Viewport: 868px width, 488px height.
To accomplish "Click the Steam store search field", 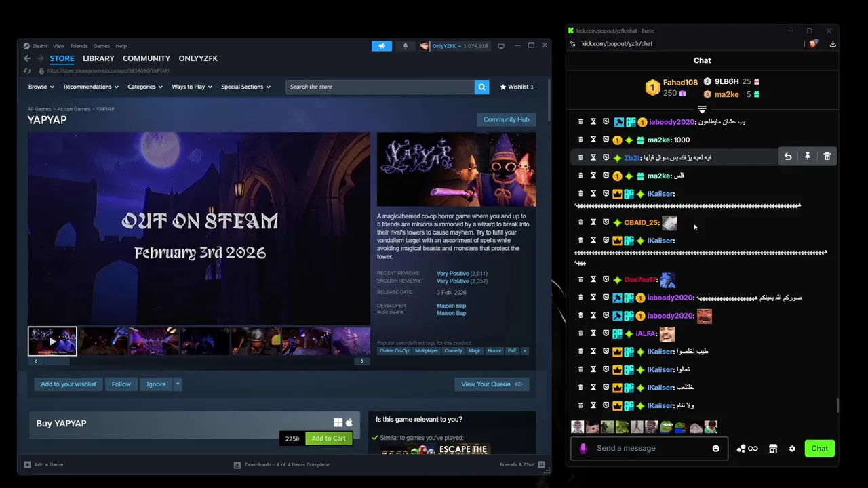I will point(380,87).
